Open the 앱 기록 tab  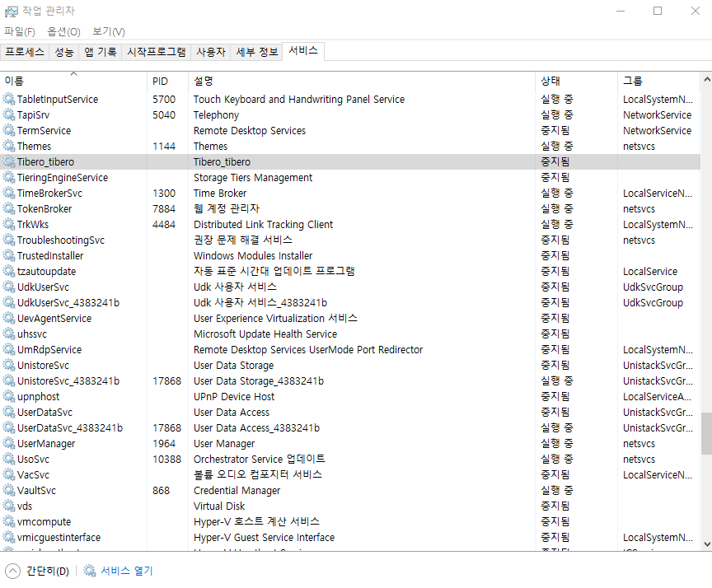tap(101, 52)
